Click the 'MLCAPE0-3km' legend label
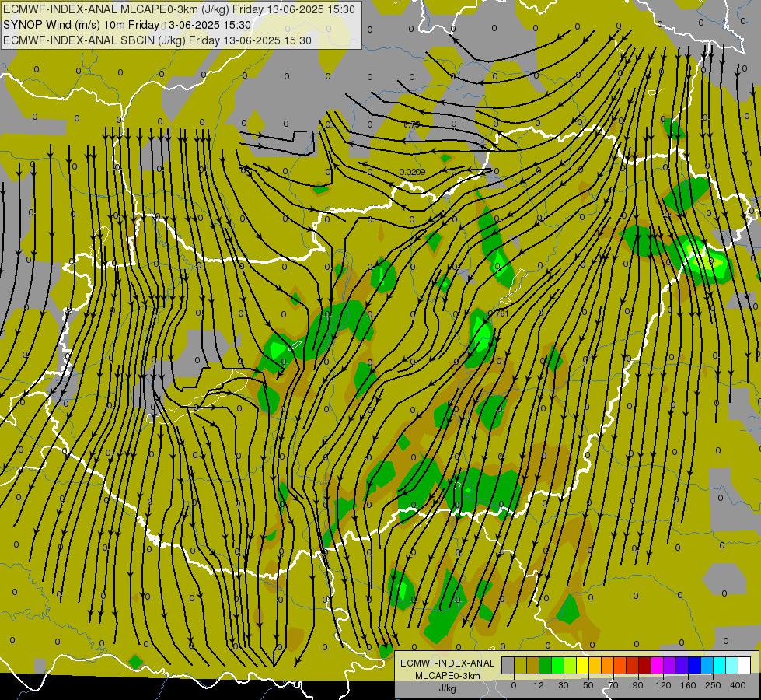 (x=447, y=676)
